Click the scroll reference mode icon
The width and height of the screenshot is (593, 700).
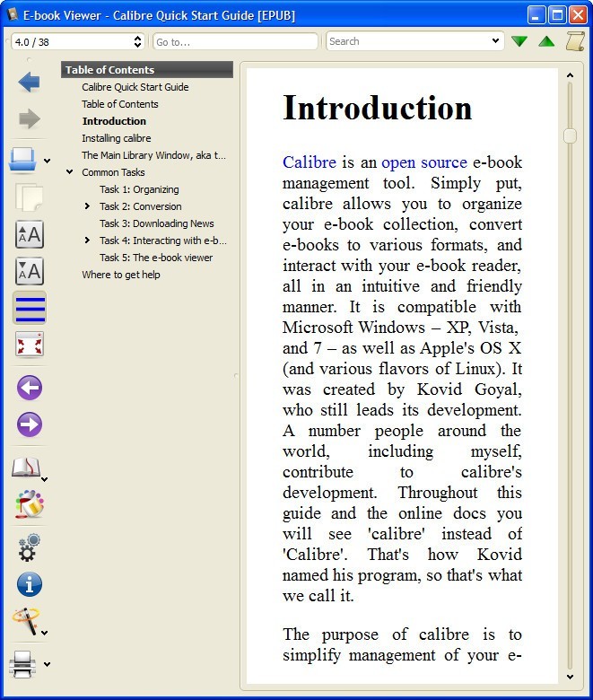click(x=575, y=41)
